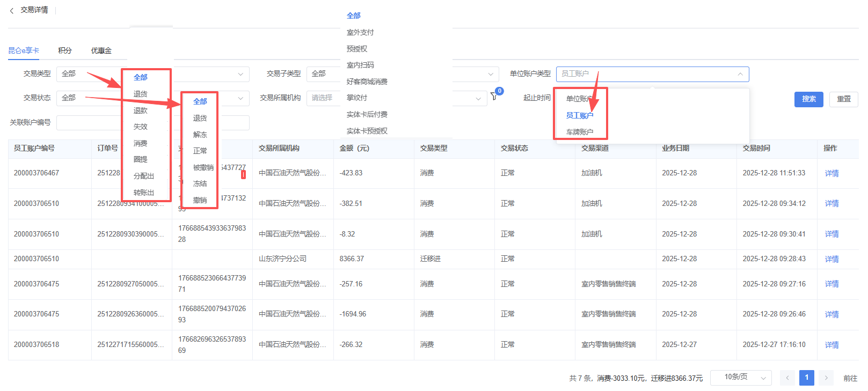868x391 pixels.
Task: Click the 重置 button
Action: pos(843,99)
